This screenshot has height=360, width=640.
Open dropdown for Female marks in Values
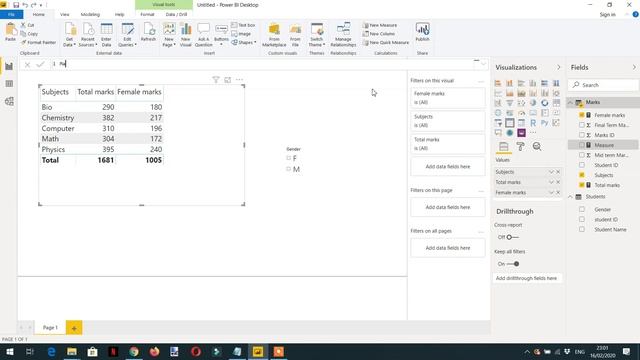pos(551,192)
